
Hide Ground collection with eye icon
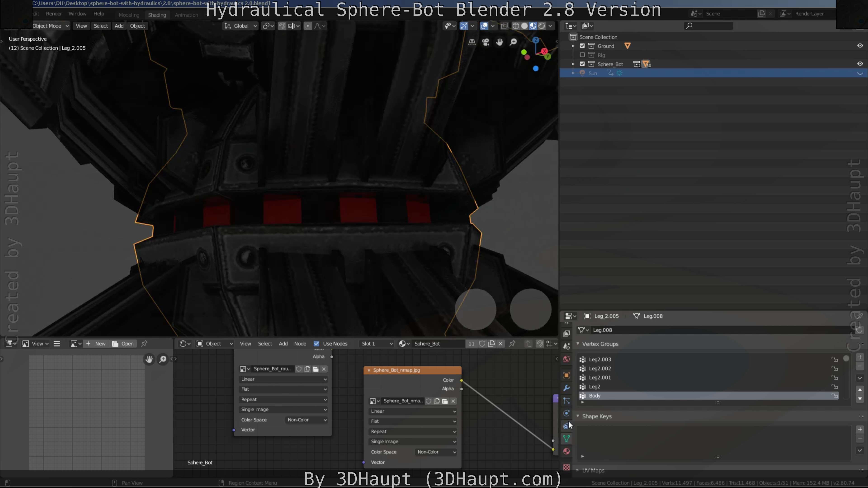pos(860,45)
